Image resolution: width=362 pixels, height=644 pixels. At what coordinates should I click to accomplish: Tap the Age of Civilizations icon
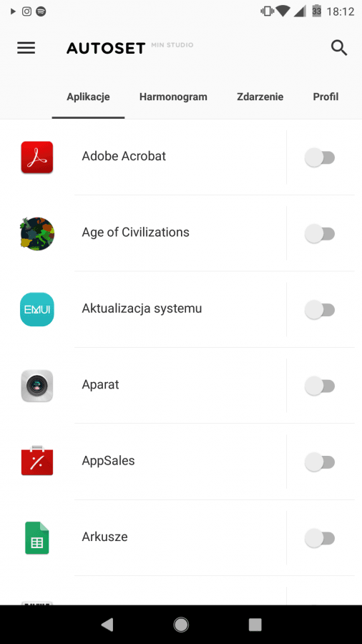pyautogui.click(x=37, y=234)
